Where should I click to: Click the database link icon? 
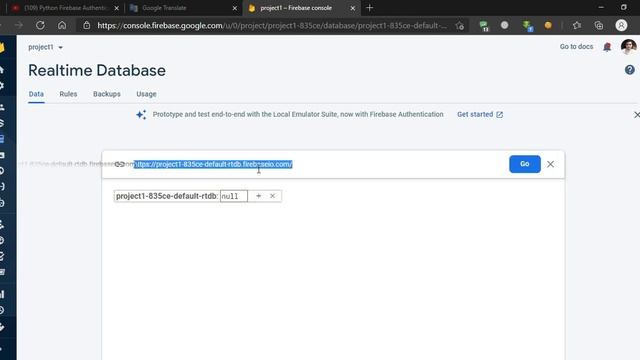[119, 164]
